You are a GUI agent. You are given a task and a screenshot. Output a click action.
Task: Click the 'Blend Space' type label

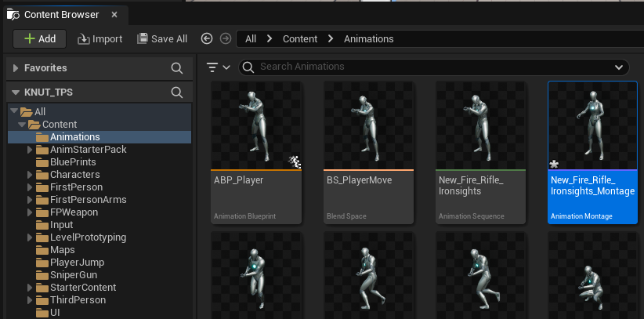click(346, 216)
